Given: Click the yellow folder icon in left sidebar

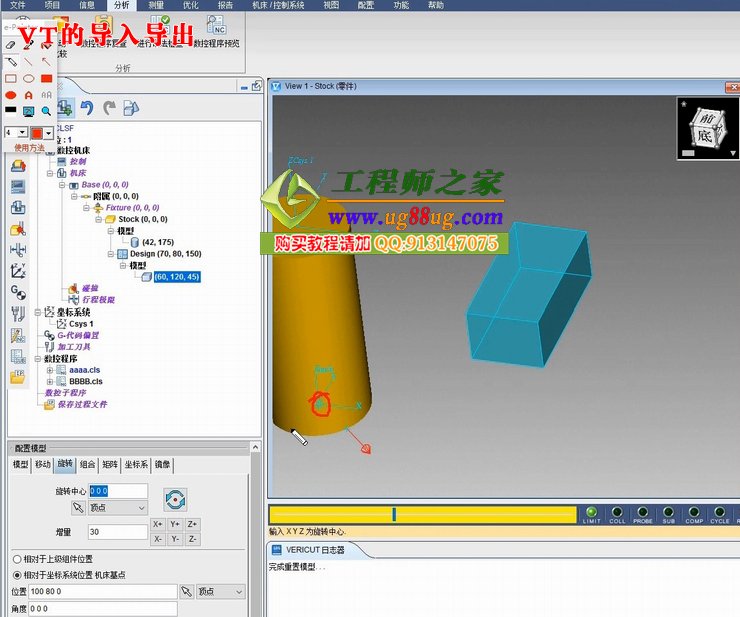Looking at the screenshot, I should click(x=17, y=377).
